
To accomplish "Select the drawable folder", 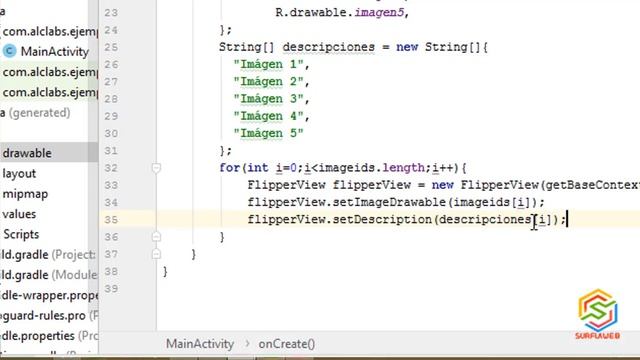I will [x=27, y=153].
